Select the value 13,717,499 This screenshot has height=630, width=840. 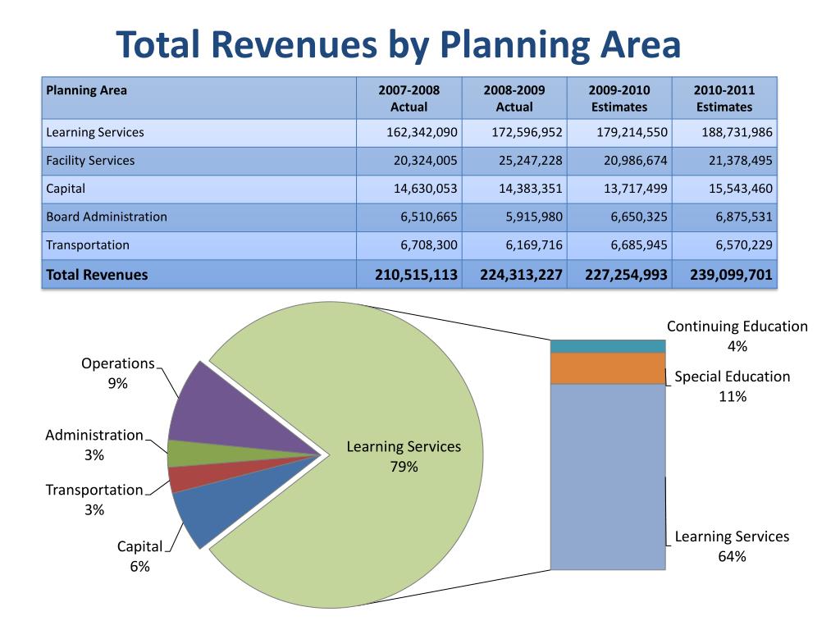pos(636,189)
